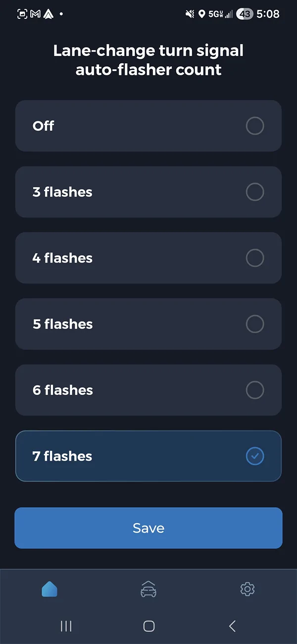Select the Off radio button
Image resolution: width=297 pixels, height=644 pixels.
tap(255, 126)
